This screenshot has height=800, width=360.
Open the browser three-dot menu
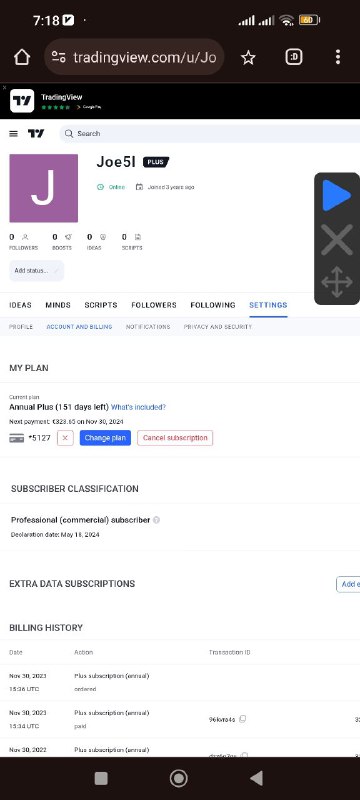tap(338, 57)
